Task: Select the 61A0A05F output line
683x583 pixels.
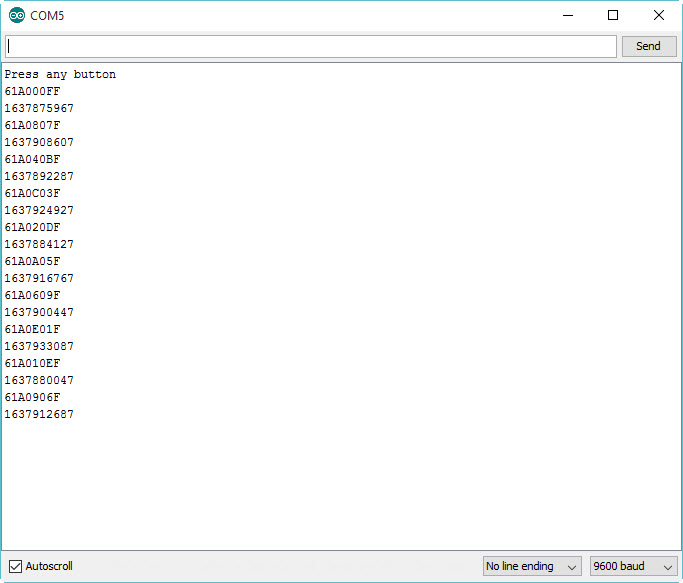Action: click(32, 261)
